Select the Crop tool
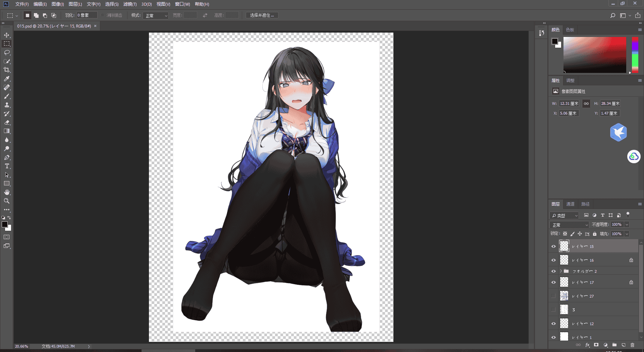The height and width of the screenshot is (352, 644). click(x=7, y=70)
